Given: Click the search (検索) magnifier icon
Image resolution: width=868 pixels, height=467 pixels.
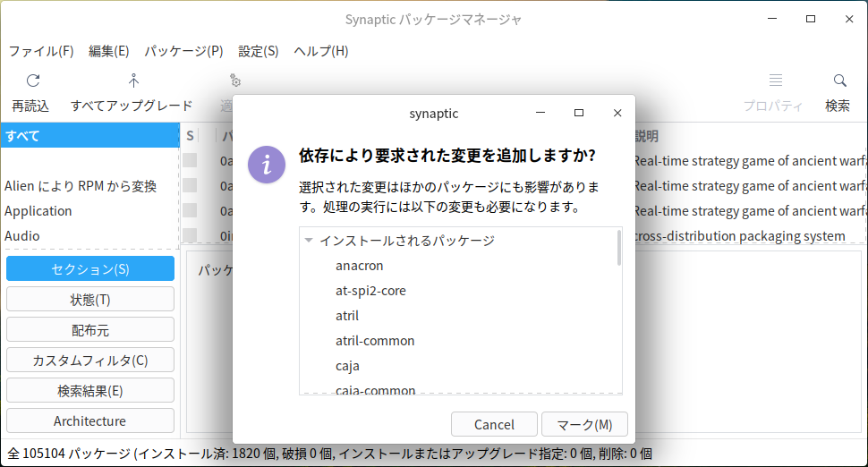Looking at the screenshot, I should click(x=839, y=81).
